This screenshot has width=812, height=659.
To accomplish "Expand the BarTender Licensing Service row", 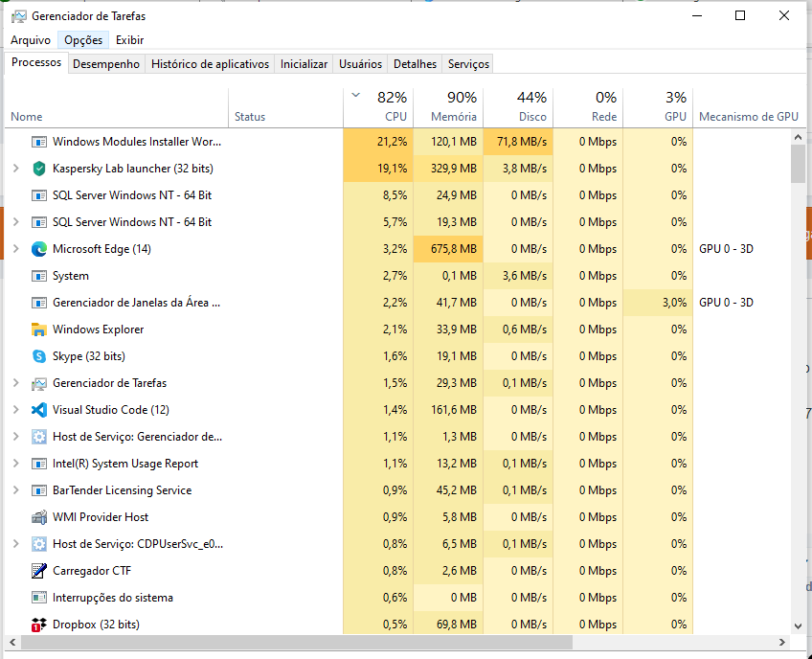I will [16, 490].
